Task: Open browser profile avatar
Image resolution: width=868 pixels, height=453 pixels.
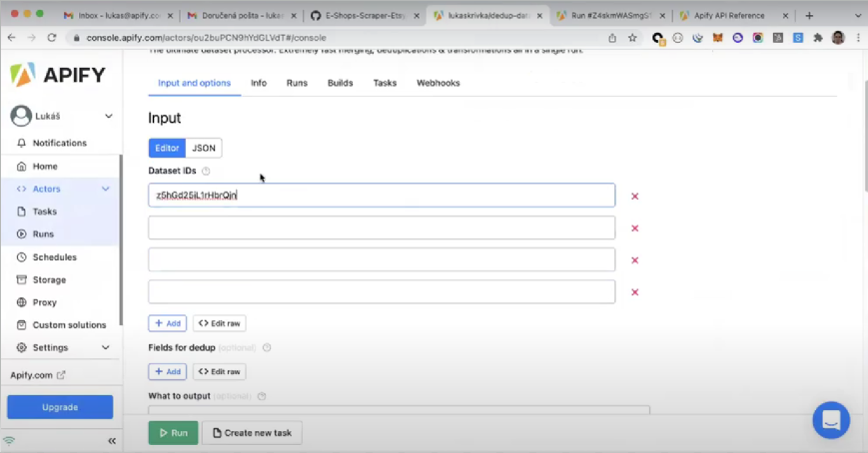Action: (x=838, y=38)
